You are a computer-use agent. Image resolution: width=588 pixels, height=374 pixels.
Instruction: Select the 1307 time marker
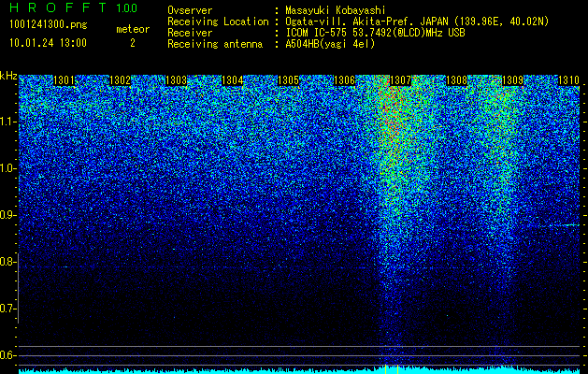pyautogui.click(x=400, y=80)
